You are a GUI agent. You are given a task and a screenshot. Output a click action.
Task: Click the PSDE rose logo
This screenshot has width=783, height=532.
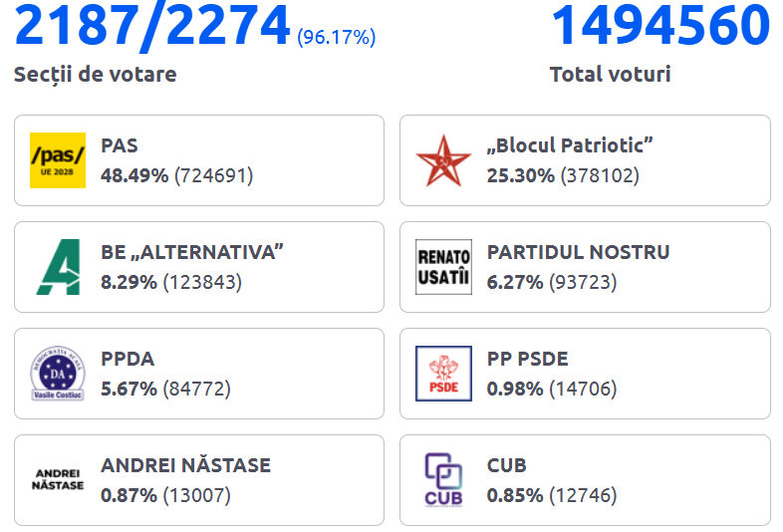(443, 374)
